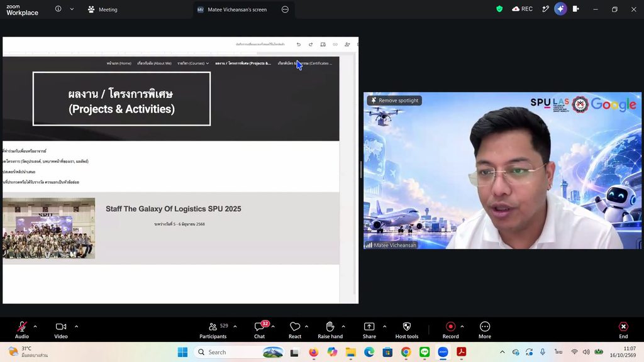
Task: Open the React heart menu
Action: 295,329
